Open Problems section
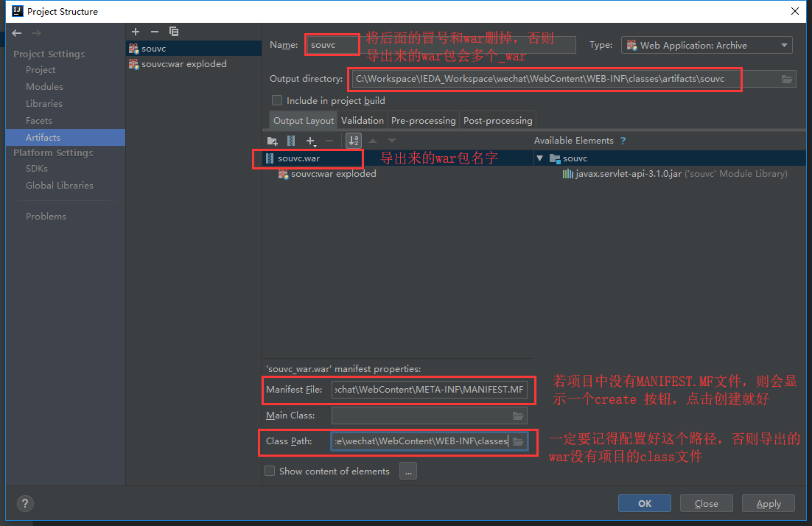Image resolution: width=812 pixels, height=526 pixels. point(46,217)
